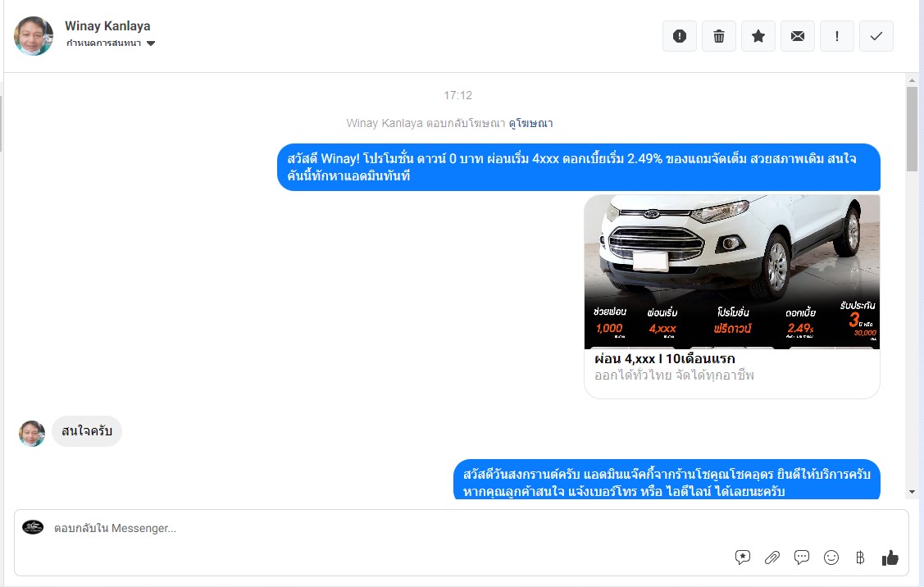Expand กำหนดการสนทนา dropdown arrow
Screen dimensions: 924x587
[x=151, y=43]
